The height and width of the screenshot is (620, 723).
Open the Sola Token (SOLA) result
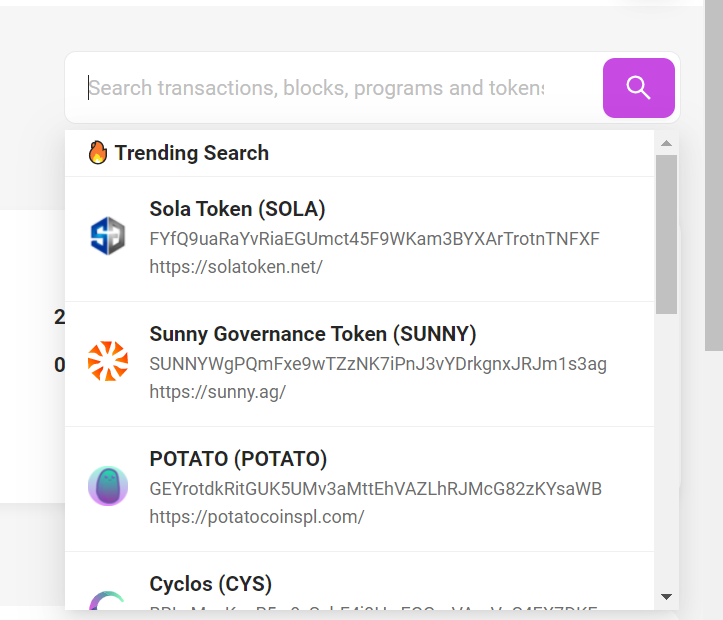tap(237, 209)
